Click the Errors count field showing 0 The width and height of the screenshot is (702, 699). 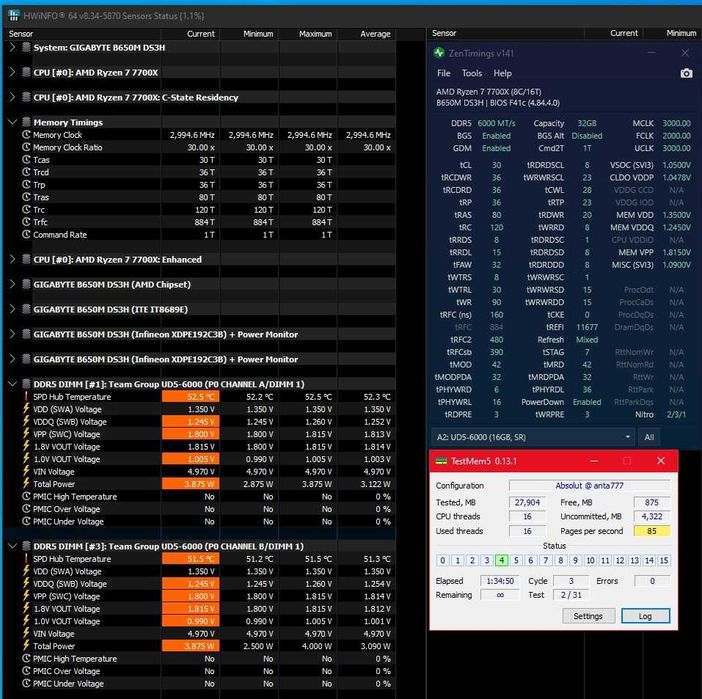point(652,581)
